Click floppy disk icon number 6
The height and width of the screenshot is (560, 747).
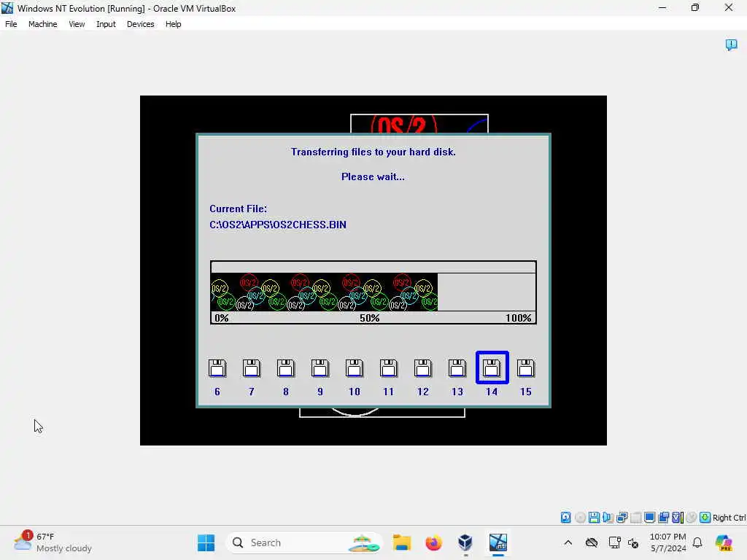pyautogui.click(x=217, y=368)
